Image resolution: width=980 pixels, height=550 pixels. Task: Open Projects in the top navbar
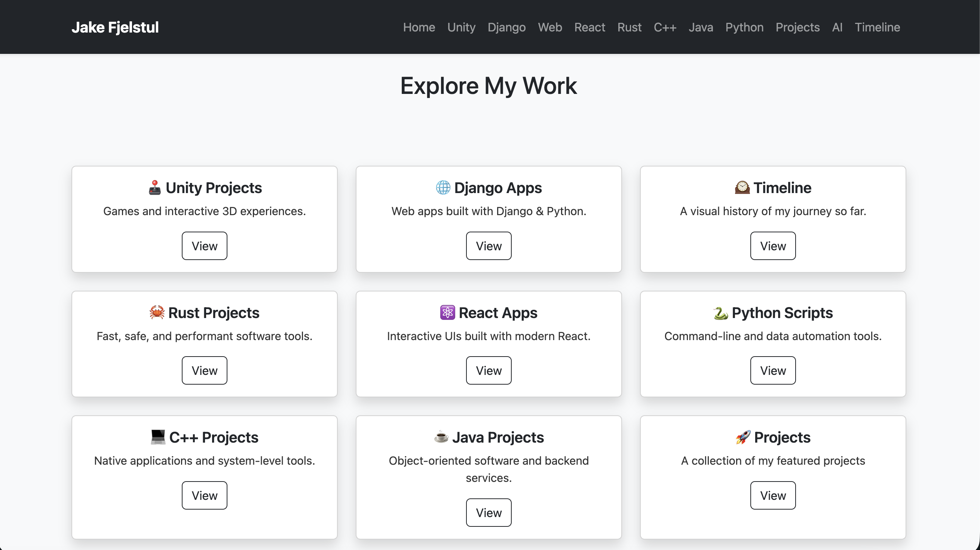[x=797, y=27]
